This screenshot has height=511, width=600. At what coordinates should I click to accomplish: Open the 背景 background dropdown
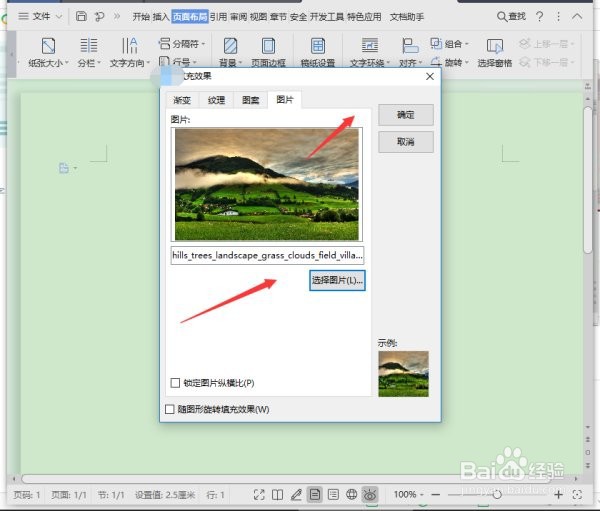tap(230, 52)
